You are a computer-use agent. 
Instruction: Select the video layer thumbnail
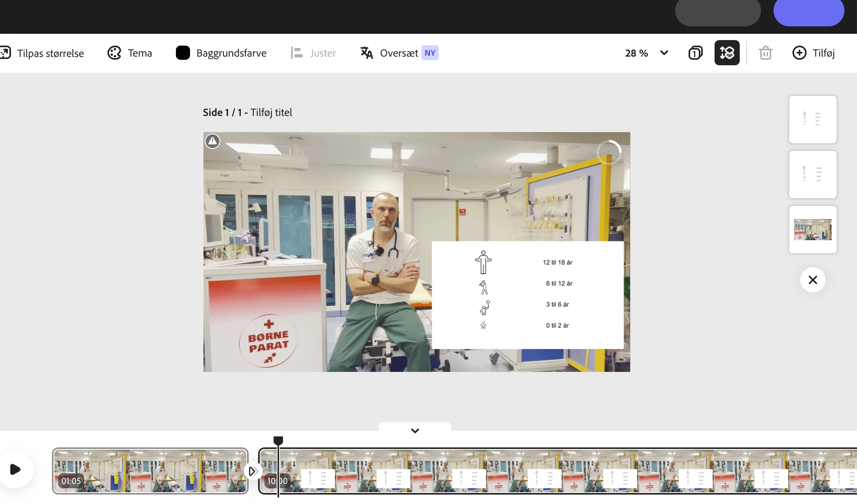813,230
